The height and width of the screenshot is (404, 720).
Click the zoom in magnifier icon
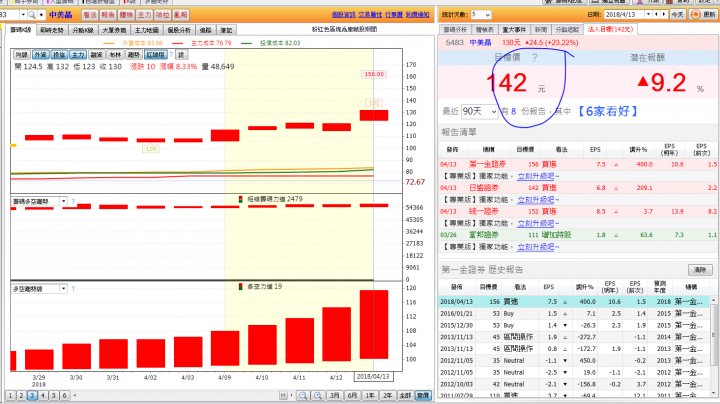tap(318, 395)
